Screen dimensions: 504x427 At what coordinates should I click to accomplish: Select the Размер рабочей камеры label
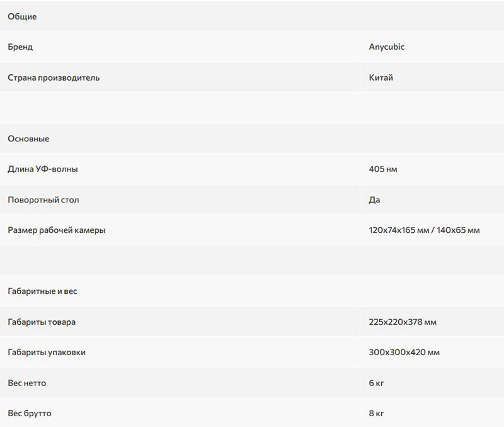coord(57,230)
